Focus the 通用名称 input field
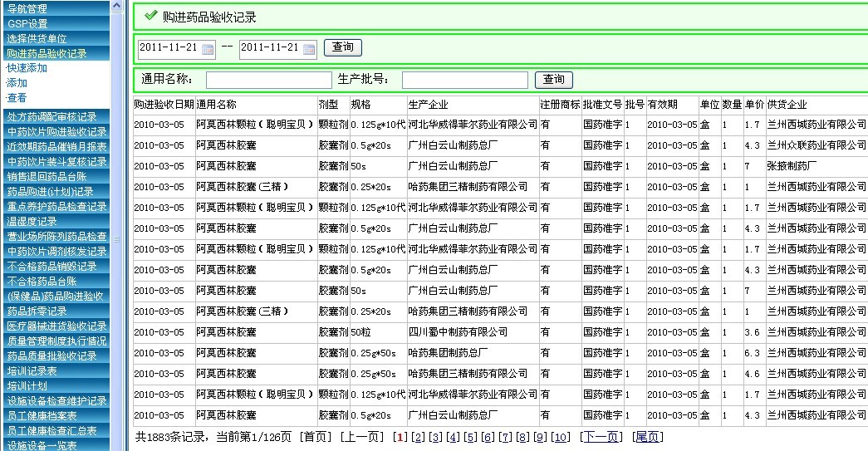The image size is (868, 451). tap(269, 81)
